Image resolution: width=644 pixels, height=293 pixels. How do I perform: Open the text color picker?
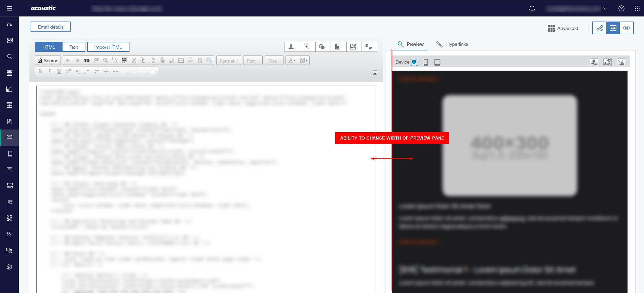click(292, 61)
